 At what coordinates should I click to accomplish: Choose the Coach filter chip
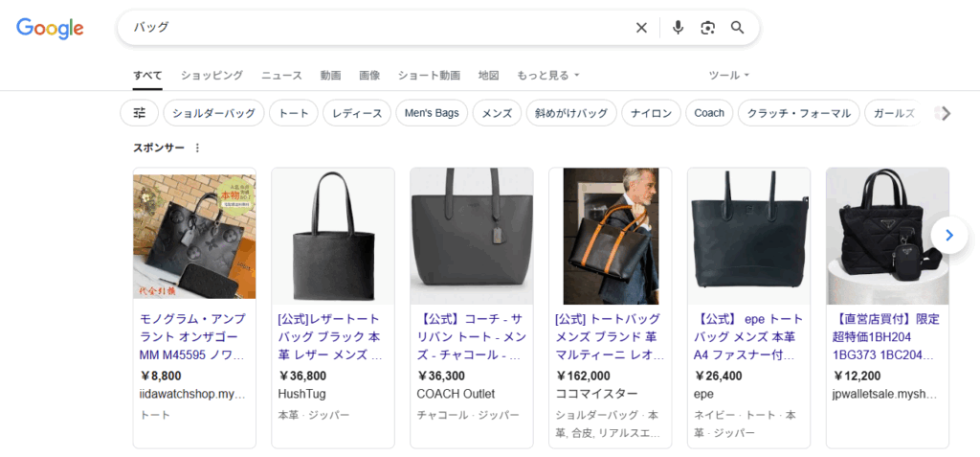pyautogui.click(x=709, y=113)
